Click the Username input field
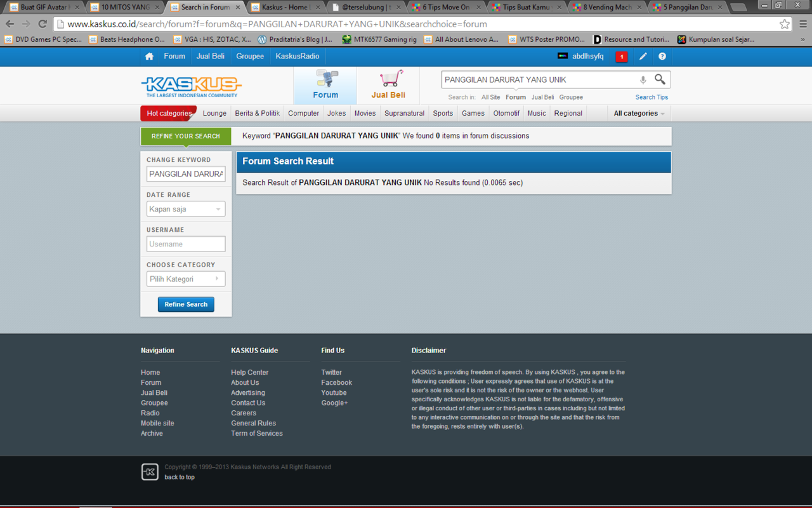 [186, 244]
